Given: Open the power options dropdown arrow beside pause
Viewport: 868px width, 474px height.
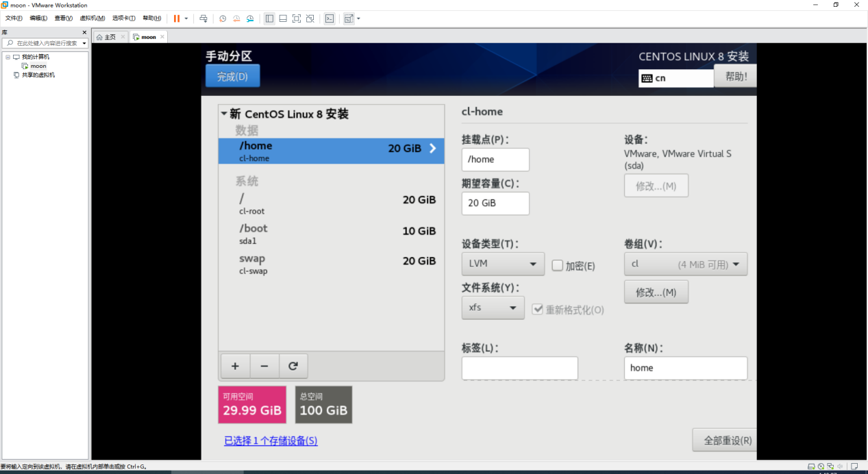Looking at the screenshot, I should [186, 18].
